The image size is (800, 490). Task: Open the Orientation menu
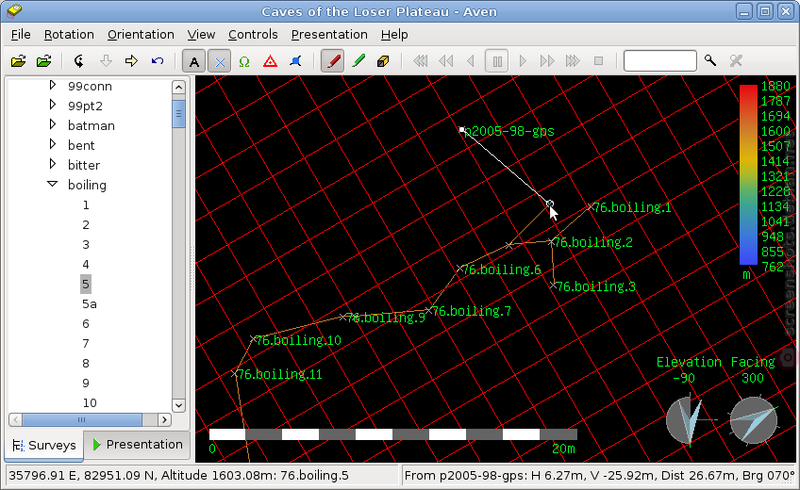coord(141,35)
